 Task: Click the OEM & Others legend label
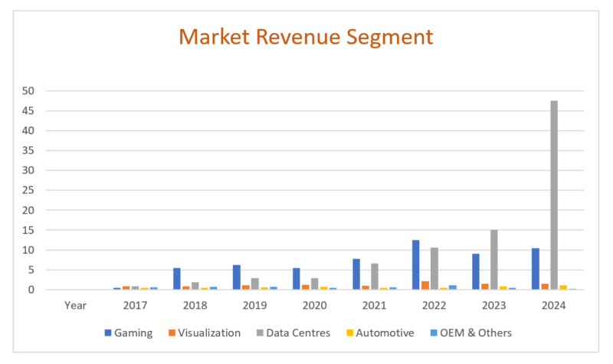[475, 333]
